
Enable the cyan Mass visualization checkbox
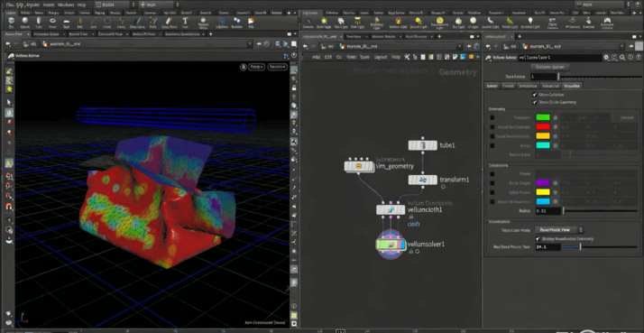click(x=492, y=145)
